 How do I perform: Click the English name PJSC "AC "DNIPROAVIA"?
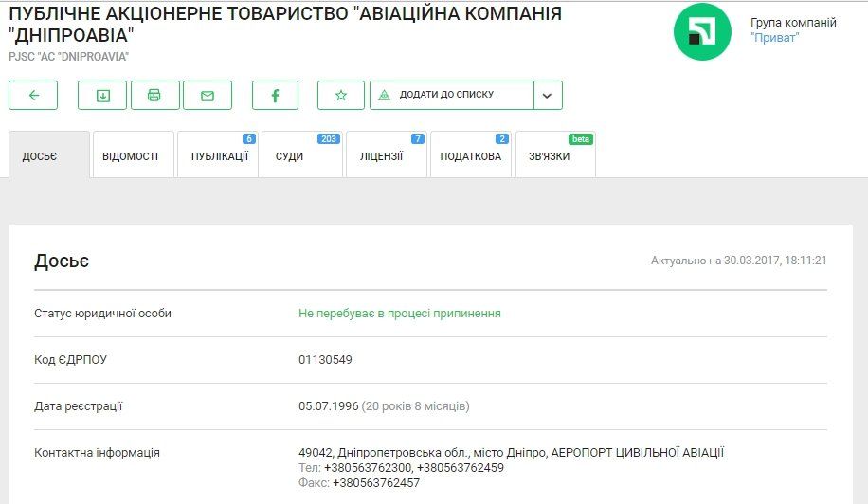68,57
